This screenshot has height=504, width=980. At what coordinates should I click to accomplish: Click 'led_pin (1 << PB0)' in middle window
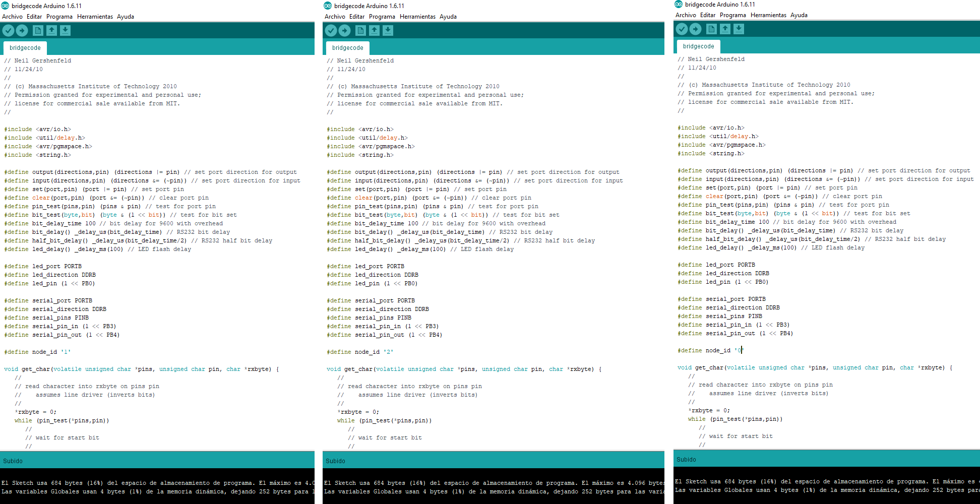(372, 283)
